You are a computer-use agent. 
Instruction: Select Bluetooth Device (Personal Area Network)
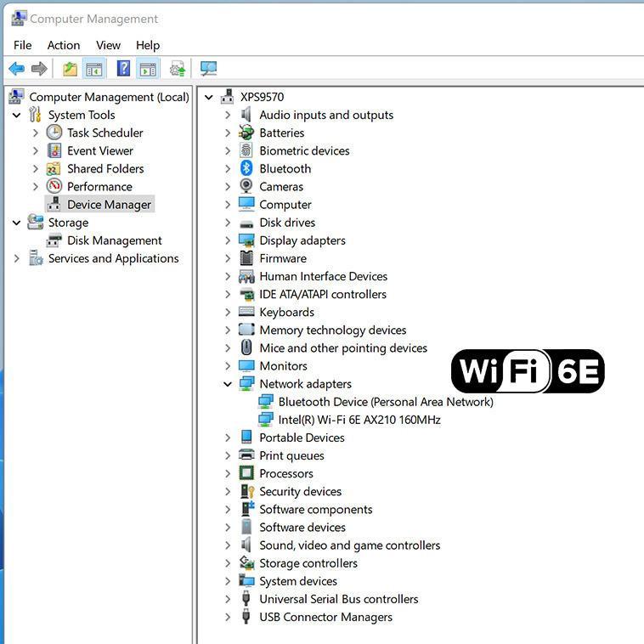coord(385,402)
